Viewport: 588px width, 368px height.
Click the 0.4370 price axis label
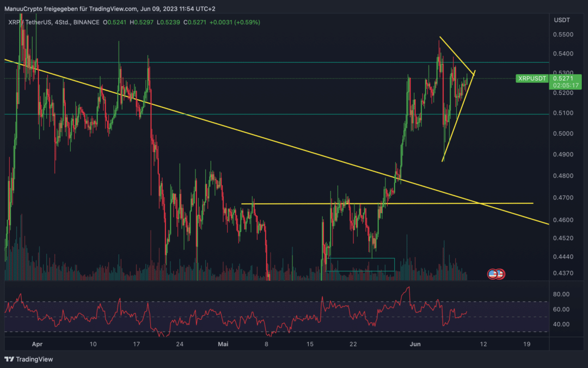click(563, 273)
